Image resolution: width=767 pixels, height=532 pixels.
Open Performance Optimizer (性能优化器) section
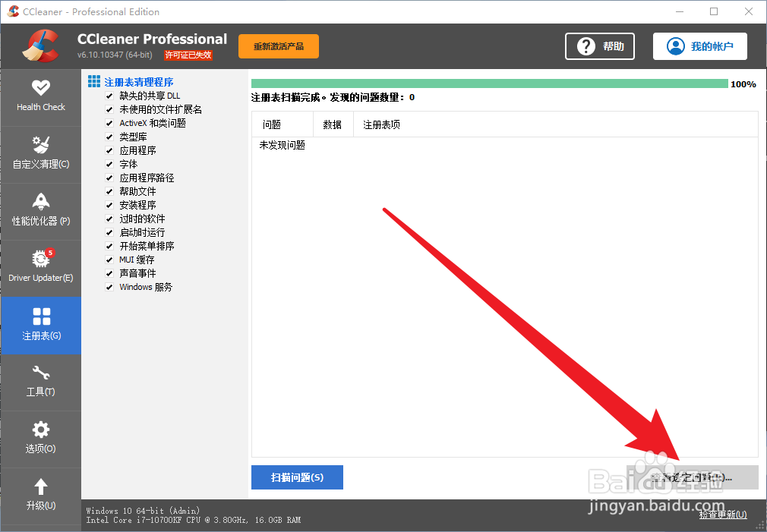coord(40,211)
